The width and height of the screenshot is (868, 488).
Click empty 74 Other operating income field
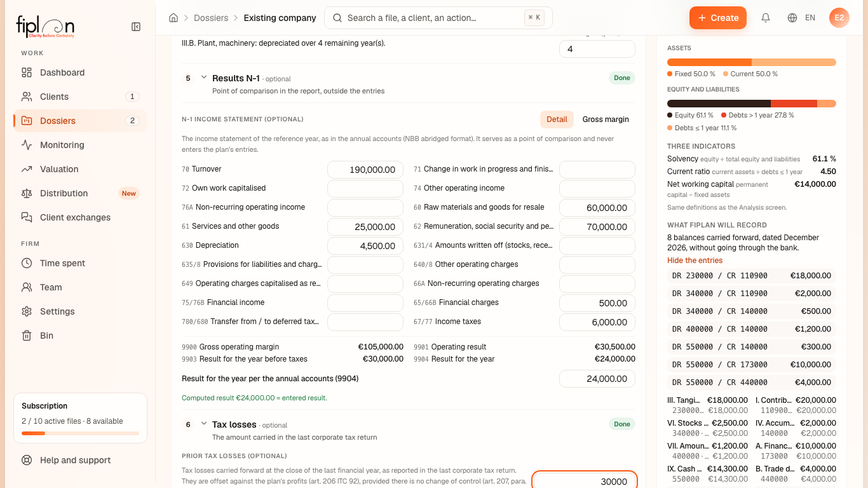coord(597,189)
